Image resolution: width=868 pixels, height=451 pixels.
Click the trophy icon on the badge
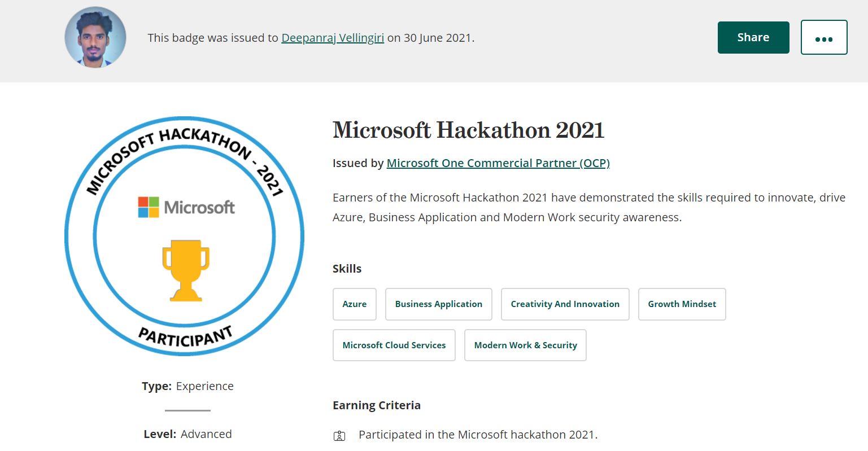pyautogui.click(x=186, y=270)
